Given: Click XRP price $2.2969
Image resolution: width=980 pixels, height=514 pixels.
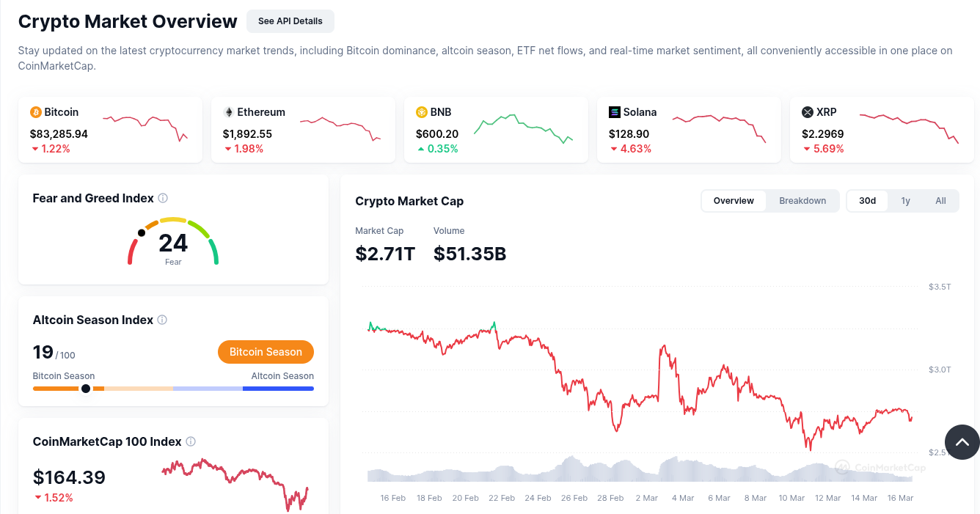Looking at the screenshot, I should (x=822, y=134).
